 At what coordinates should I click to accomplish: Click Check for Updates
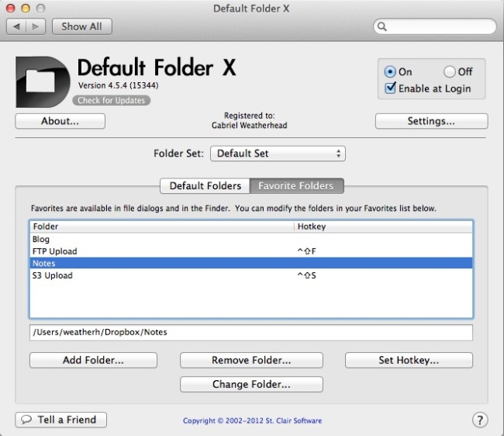point(111,100)
